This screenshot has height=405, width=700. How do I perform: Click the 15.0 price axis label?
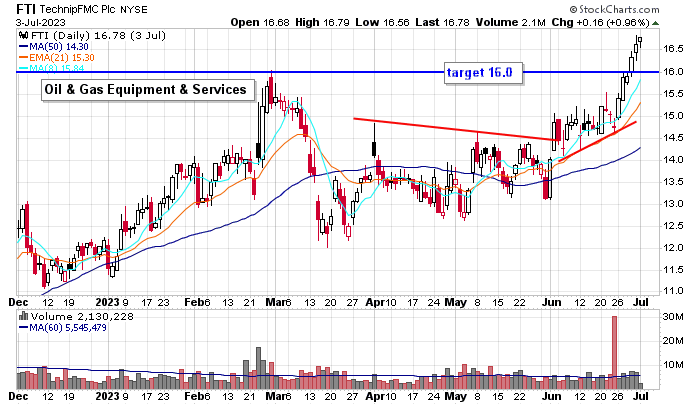(x=673, y=116)
